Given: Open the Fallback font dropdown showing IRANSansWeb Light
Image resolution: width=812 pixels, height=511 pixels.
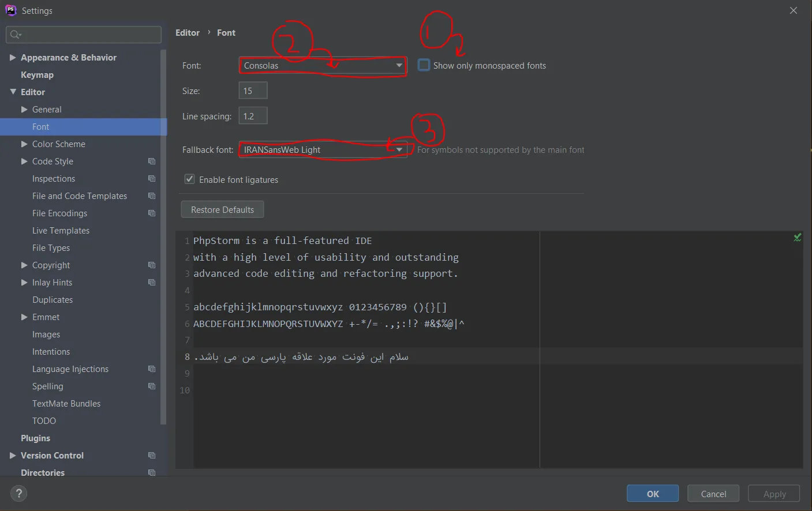Looking at the screenshot, I should pyautogui.click(x=323, y=150).
